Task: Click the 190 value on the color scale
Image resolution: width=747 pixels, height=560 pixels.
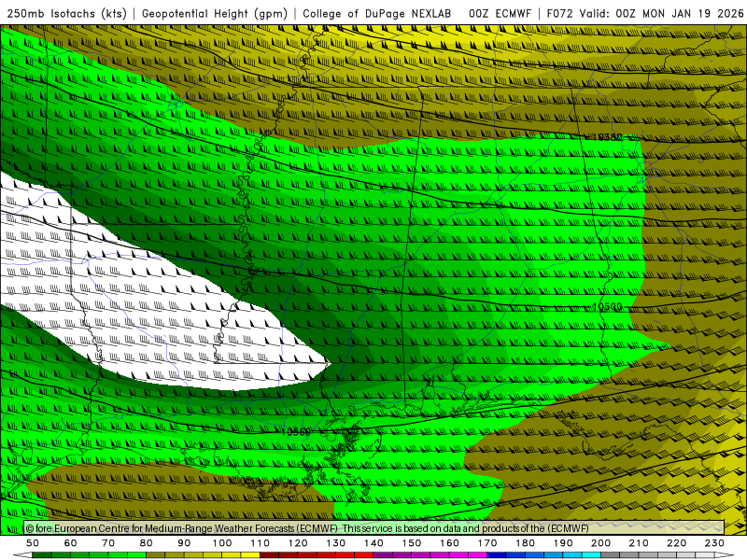Action: pos(563,543)
